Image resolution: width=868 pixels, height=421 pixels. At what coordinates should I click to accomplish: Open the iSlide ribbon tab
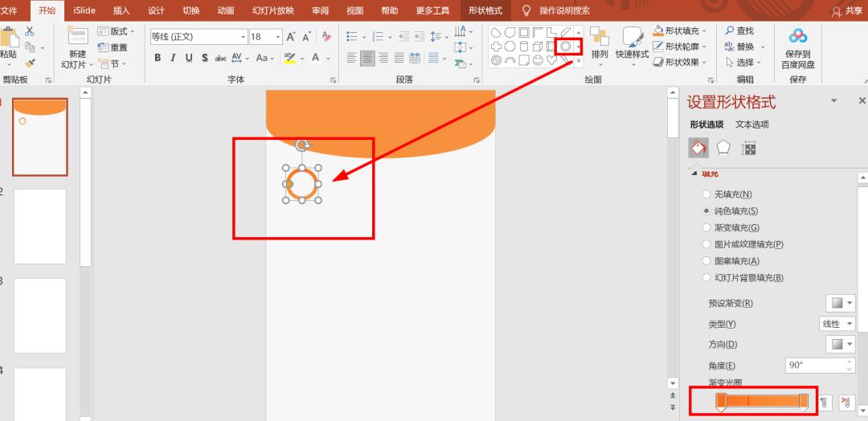[84, 10]
